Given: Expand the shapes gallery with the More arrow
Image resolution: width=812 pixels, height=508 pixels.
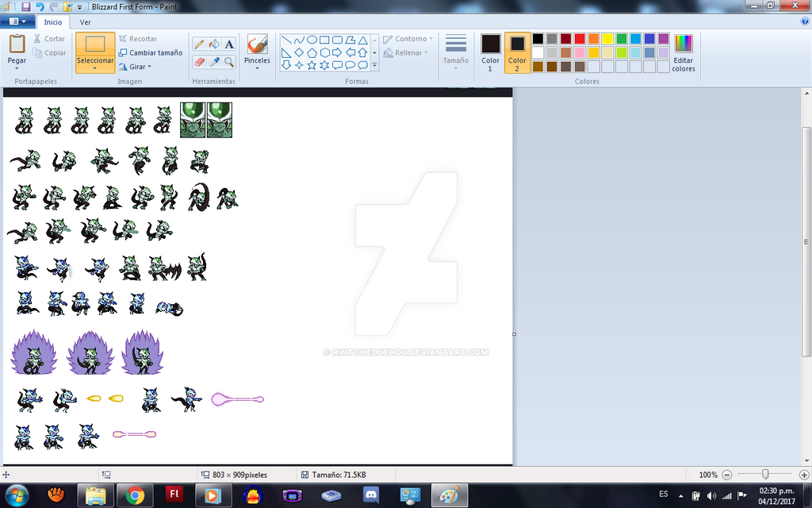Looking at the screenshot, I should coord(374,65).
